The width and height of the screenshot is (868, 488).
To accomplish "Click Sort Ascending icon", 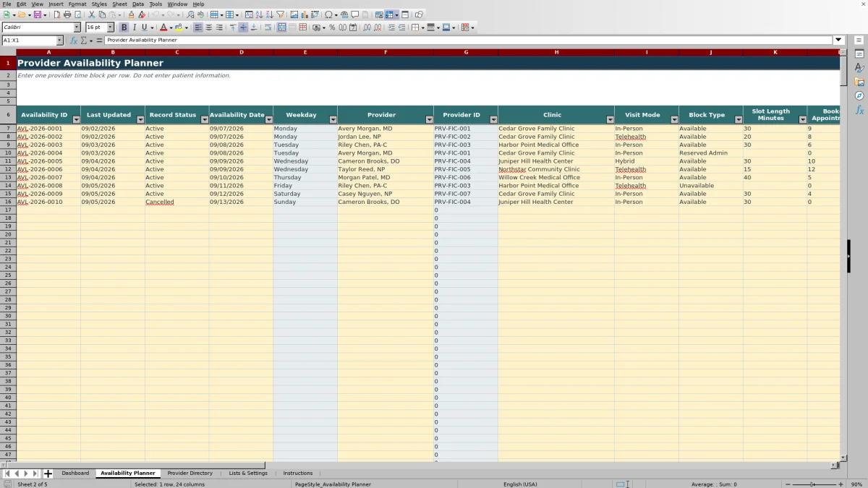I will click(259, 14).
